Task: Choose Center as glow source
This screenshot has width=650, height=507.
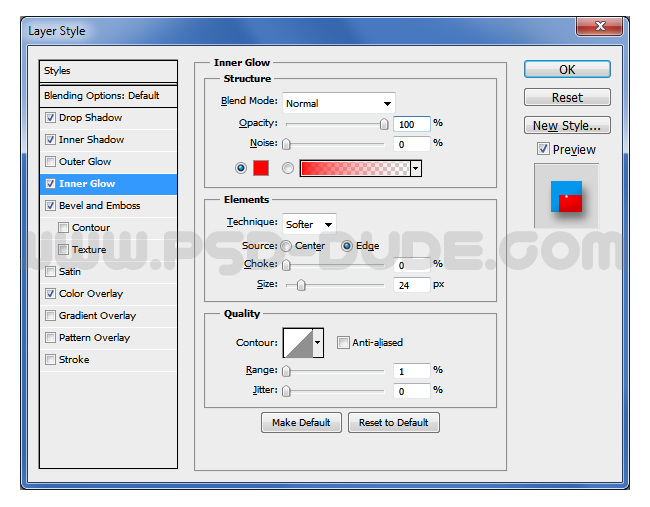Action: pos(286,246)
